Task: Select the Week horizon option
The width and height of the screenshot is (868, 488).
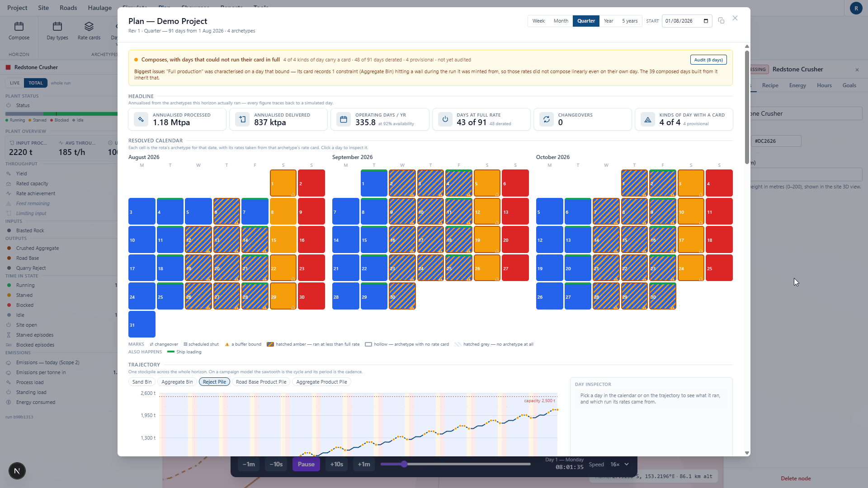Action: coord(538,21)
